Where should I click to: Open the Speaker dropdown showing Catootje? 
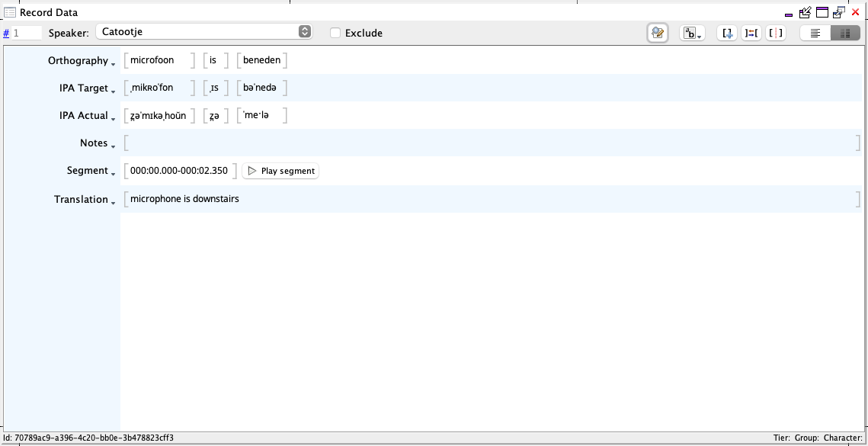point(204,32)
